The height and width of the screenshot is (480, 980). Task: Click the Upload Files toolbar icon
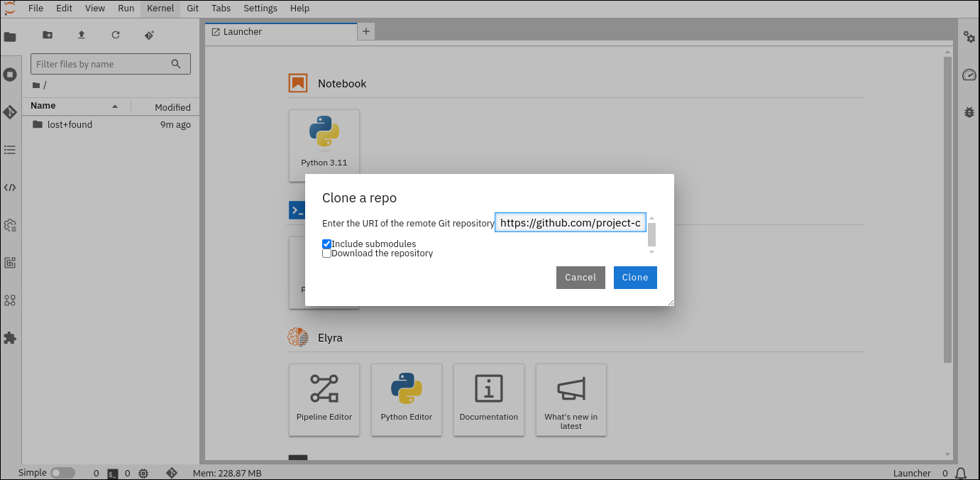(x=82, y=35)
